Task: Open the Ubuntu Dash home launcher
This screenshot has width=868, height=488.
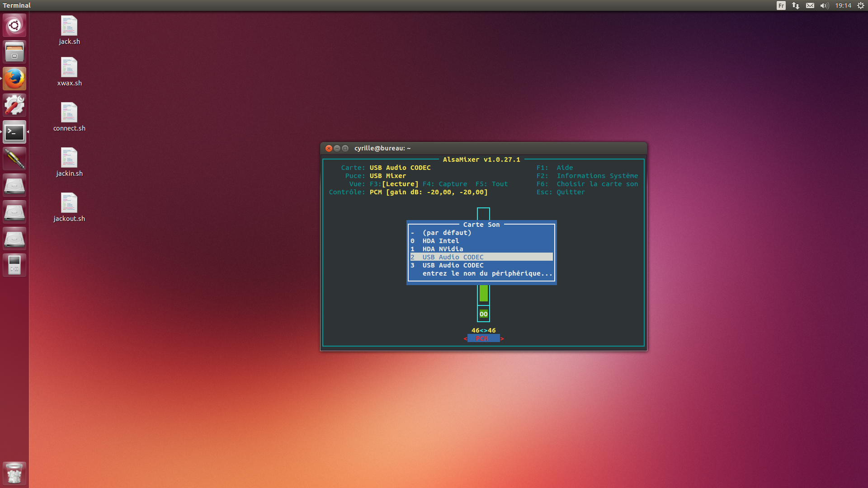Action: click(x=14, y=25)
